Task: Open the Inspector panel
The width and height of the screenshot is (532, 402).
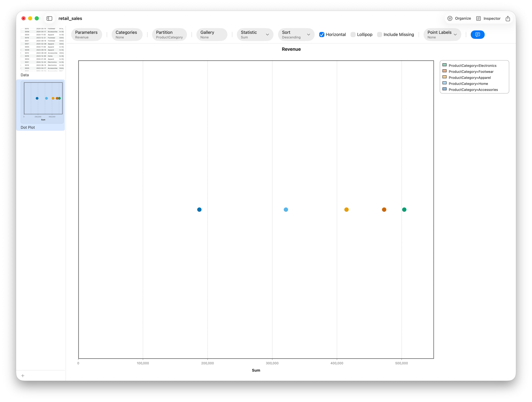Action: tap(488, 18)
